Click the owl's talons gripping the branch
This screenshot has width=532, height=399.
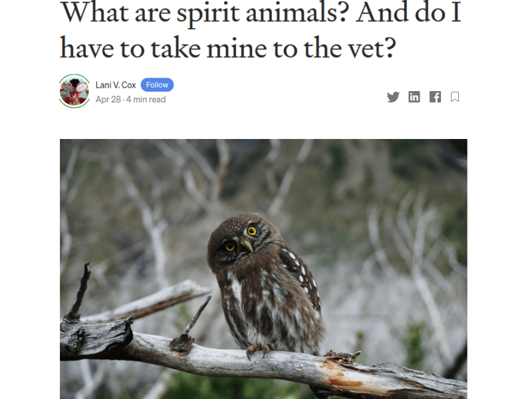coord(257,352)
